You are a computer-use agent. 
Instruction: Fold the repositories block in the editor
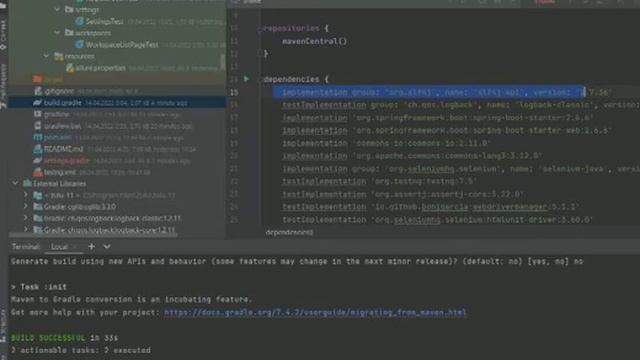pos(260,29)
